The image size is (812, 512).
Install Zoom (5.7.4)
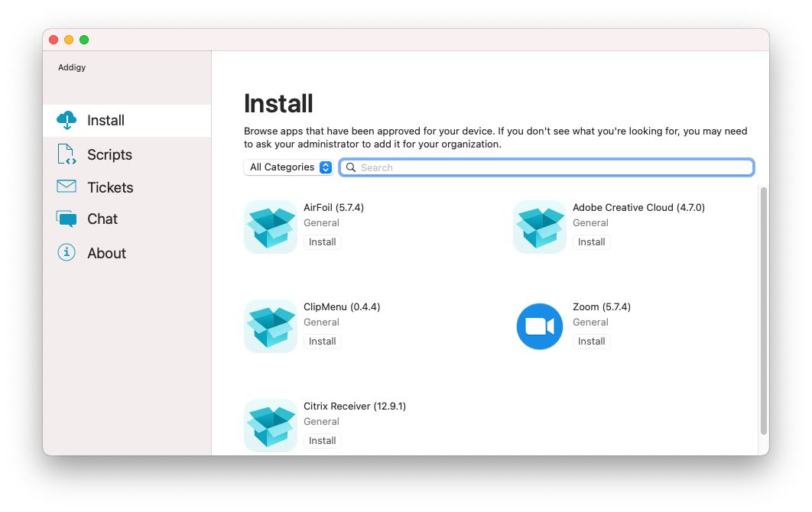[591, 341]
